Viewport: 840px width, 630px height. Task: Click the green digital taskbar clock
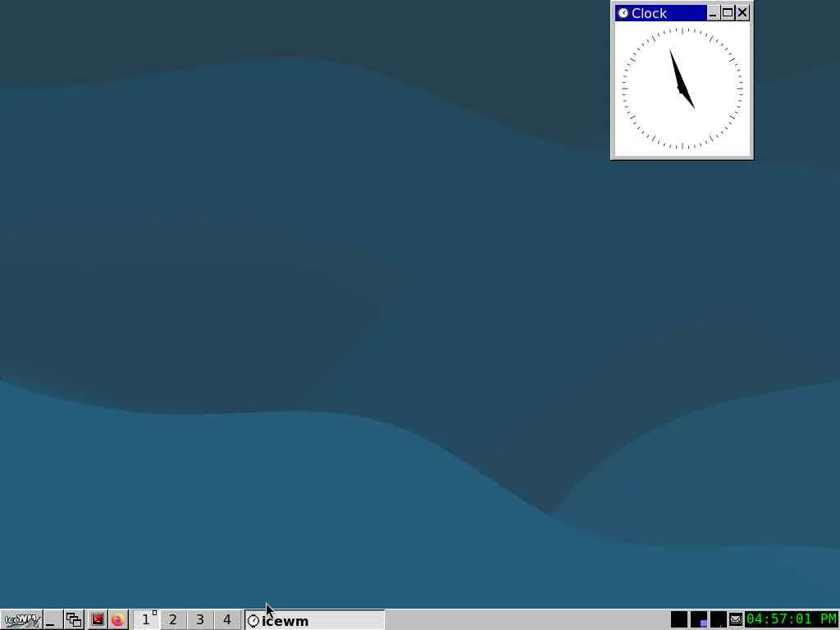792,619
